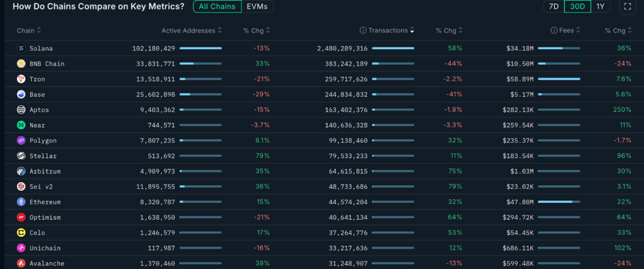The width and height of the screenshot is (644, 269).
Task: Click the Avalanche logo icon
Action: pyautogui.click(x=21, y=263)
